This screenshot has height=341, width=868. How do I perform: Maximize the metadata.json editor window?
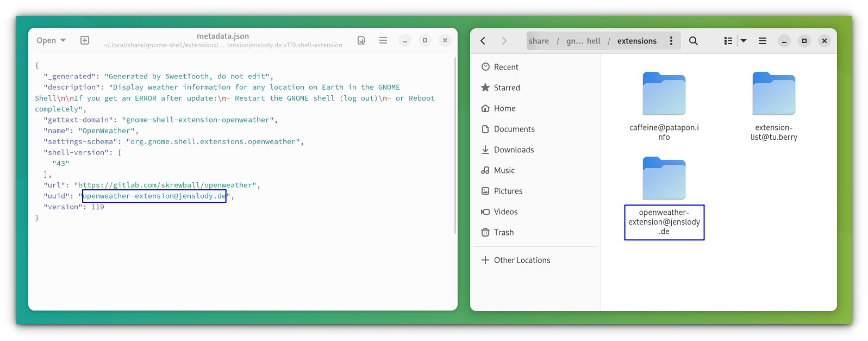click(x=425, y=40)
